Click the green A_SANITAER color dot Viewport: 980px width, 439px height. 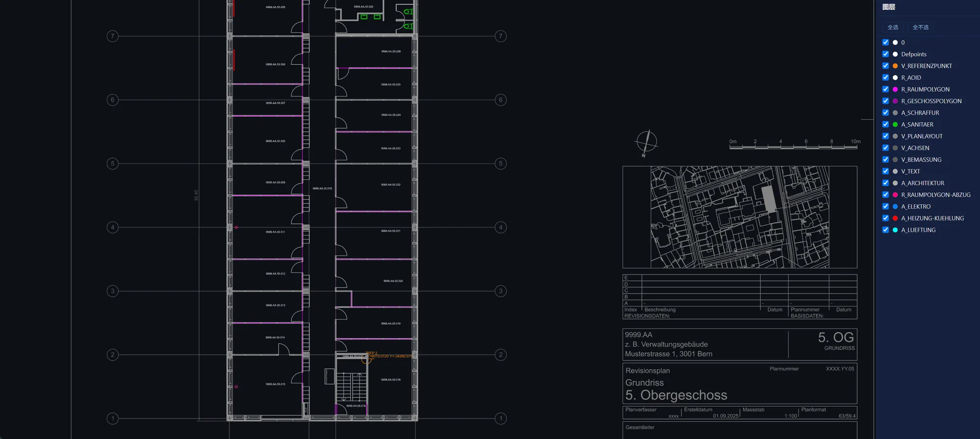point(895,124)
